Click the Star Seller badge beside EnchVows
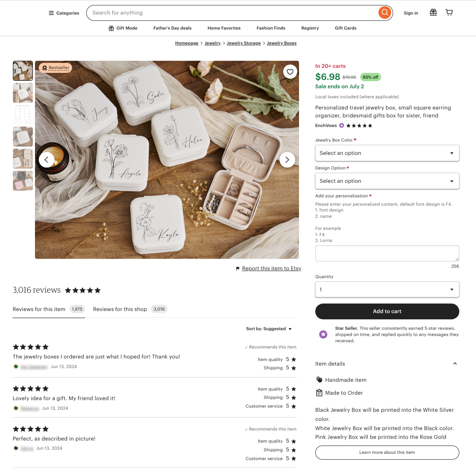 [341, 126]
